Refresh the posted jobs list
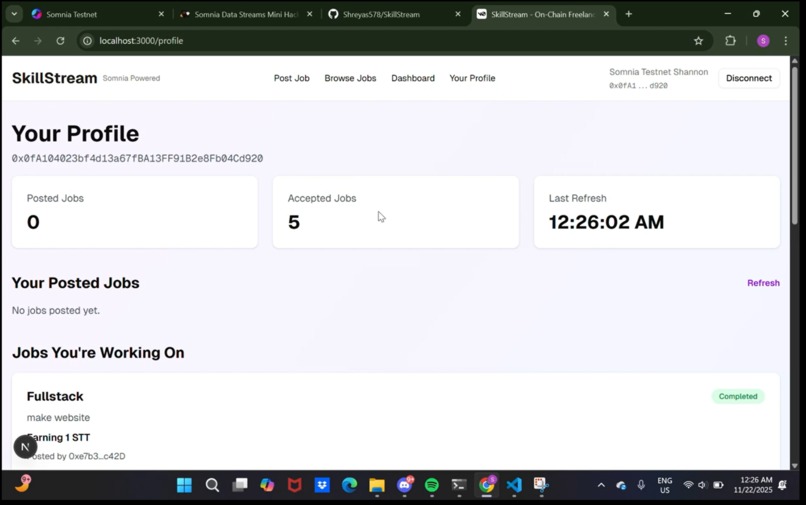Image resolution: width=806 pixels, height=505 pixels. pyautogui.click(x=763, y=283)
